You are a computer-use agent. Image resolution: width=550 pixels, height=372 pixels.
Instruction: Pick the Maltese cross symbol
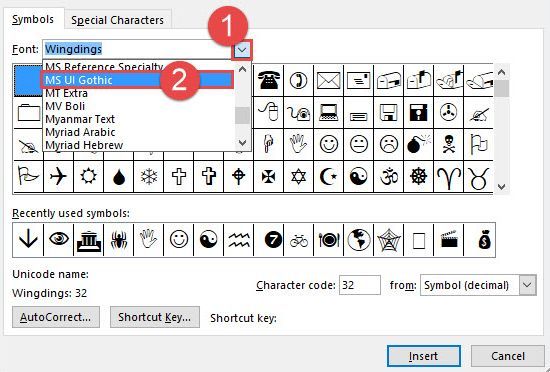[x=268, y=176]
